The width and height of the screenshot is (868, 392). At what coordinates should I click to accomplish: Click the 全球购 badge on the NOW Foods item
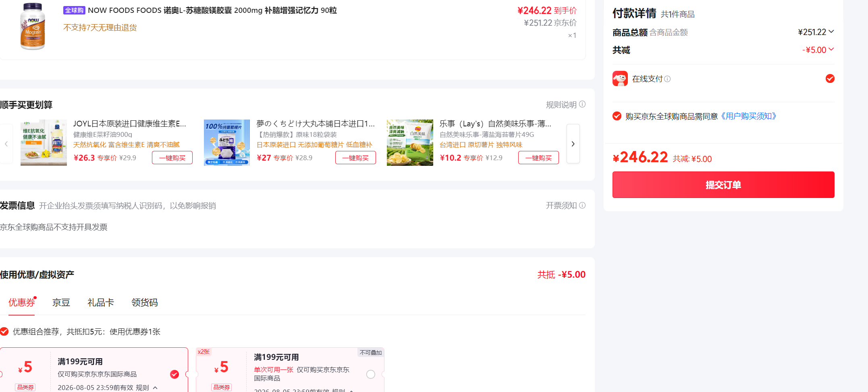74,10
